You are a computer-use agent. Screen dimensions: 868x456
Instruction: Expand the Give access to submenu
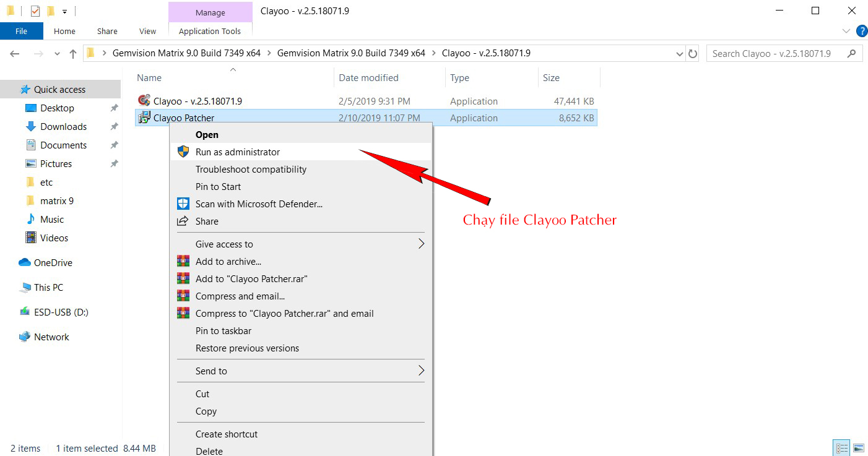(421, 244)
